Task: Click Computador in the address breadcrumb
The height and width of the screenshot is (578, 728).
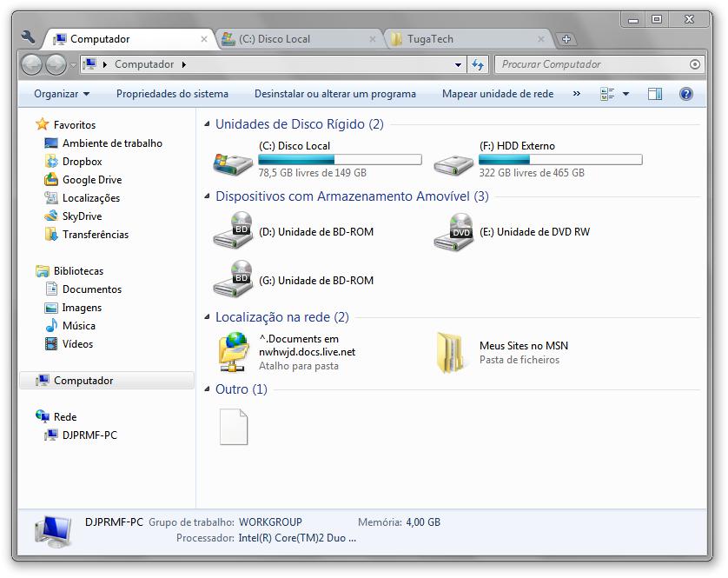Action: click(144, 64)
